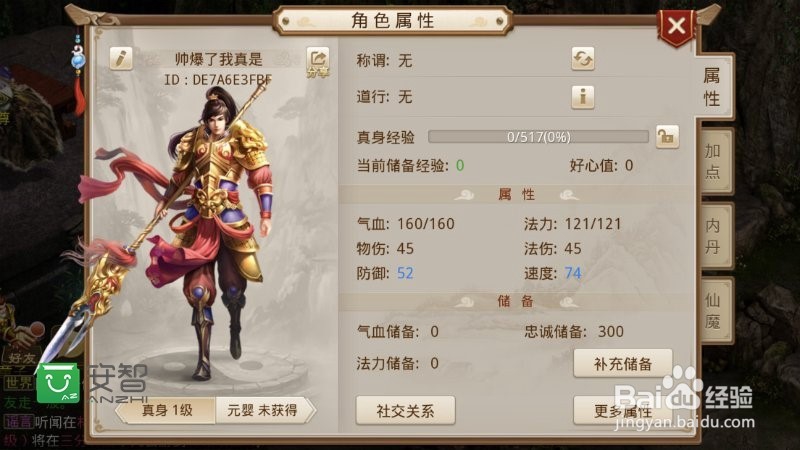Switch to the 属性 side tab
Viewport: 800px width, 450px height.
[712, 87]
